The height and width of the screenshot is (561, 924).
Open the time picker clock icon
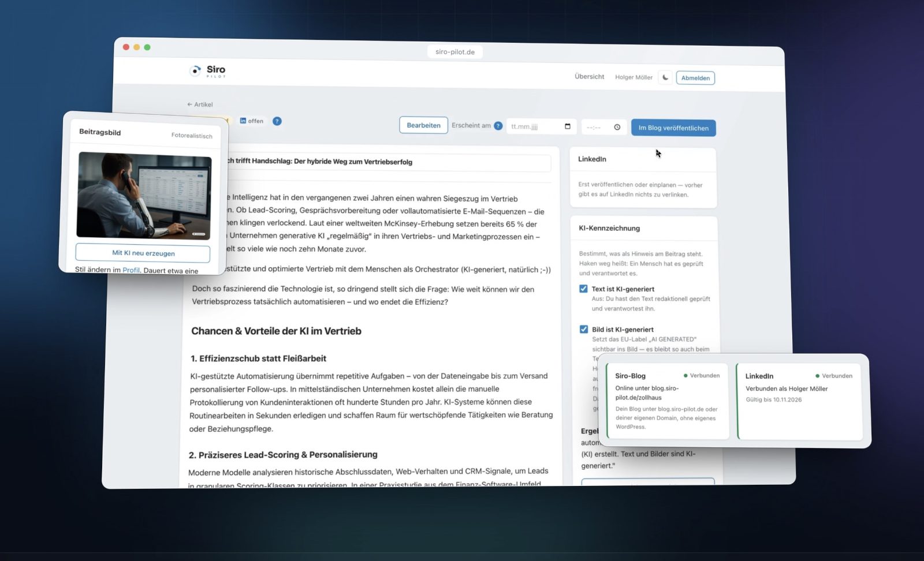pyautogui.click(x=617, y=127)
